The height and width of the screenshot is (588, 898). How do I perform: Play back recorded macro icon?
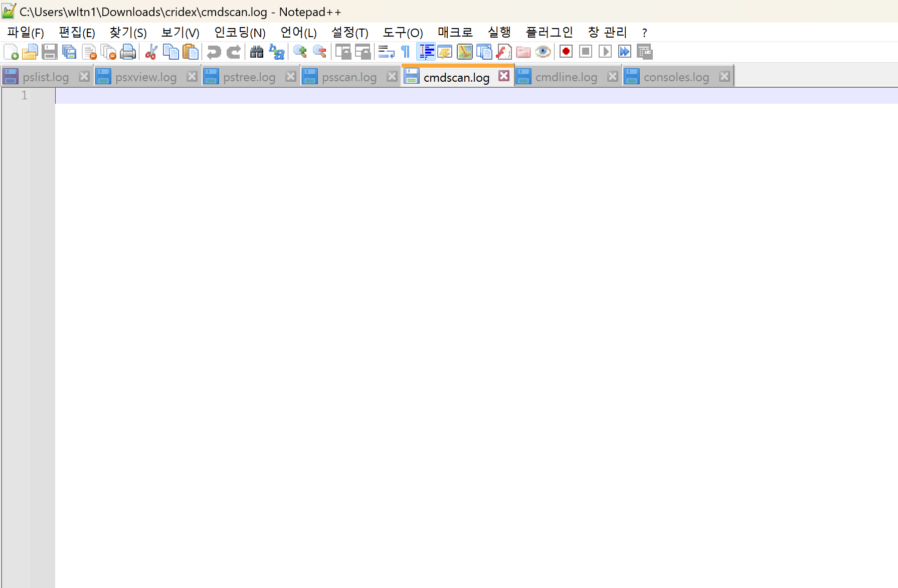pyautogui.click(x=605, y=52)
